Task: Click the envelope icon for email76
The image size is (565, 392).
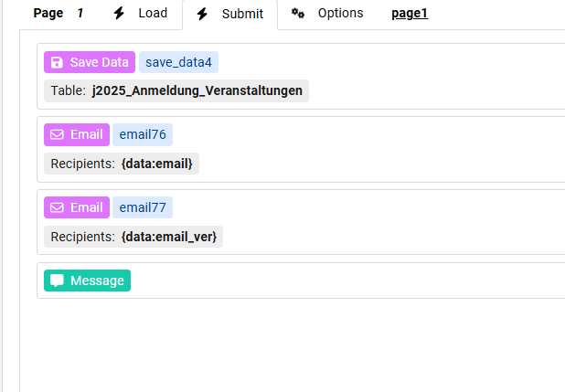Action: pos(57,134)
